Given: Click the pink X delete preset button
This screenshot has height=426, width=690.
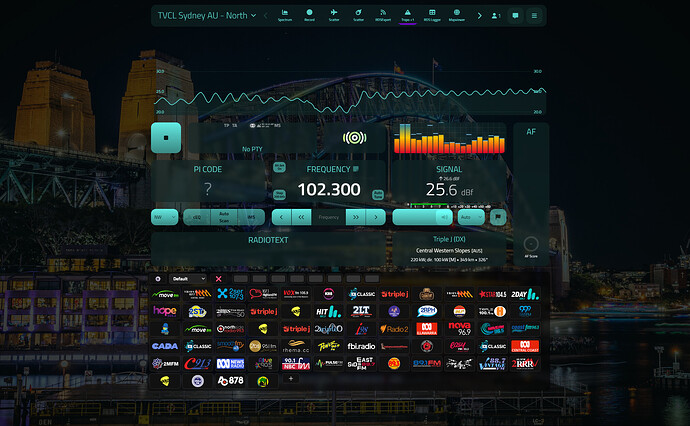Looking at the screenshot, I should coord(218,279).
